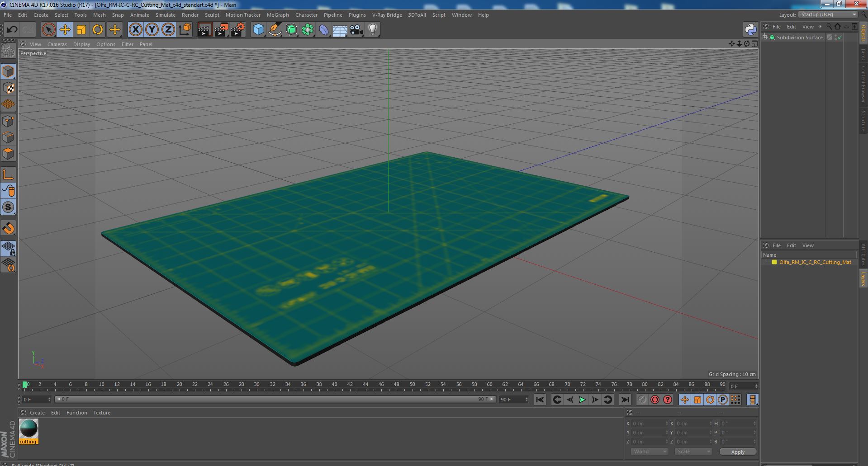Open the MoGraph menu
Viewport: 868px width, 466px height.
[278, 15]
